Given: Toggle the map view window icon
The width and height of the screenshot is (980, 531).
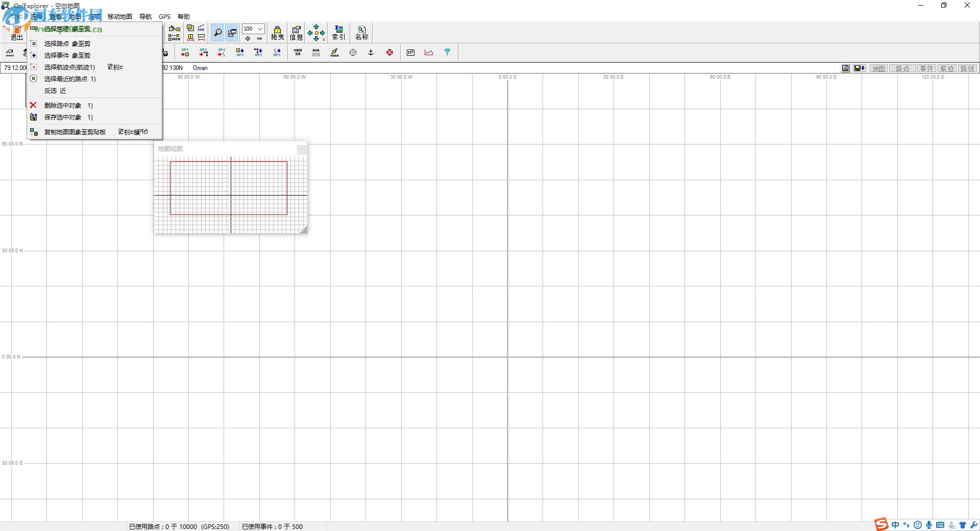Looking at the screenshot, I should point(232,33).
